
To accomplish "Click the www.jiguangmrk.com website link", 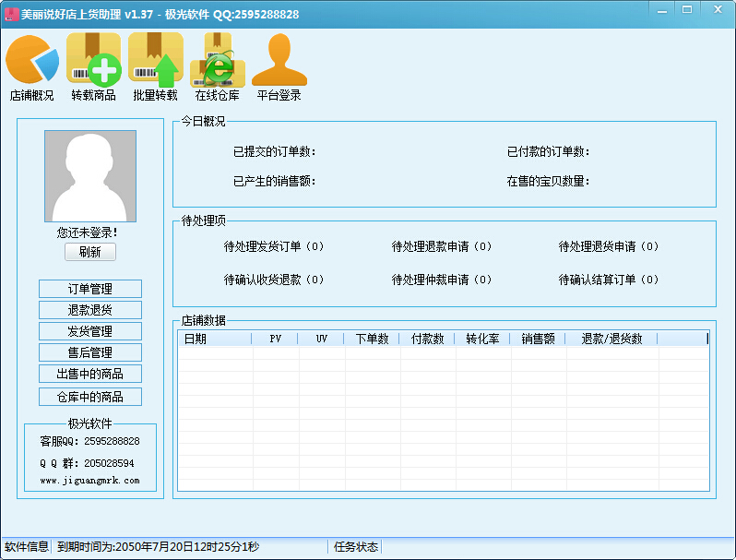I will [x=89, y=481].
